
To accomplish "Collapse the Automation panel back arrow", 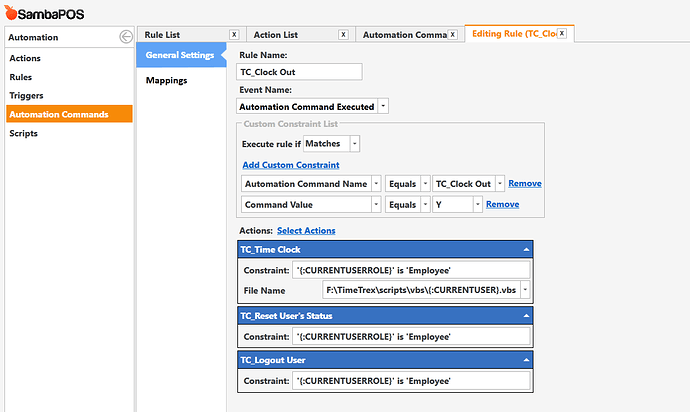I will click(126, 37).
